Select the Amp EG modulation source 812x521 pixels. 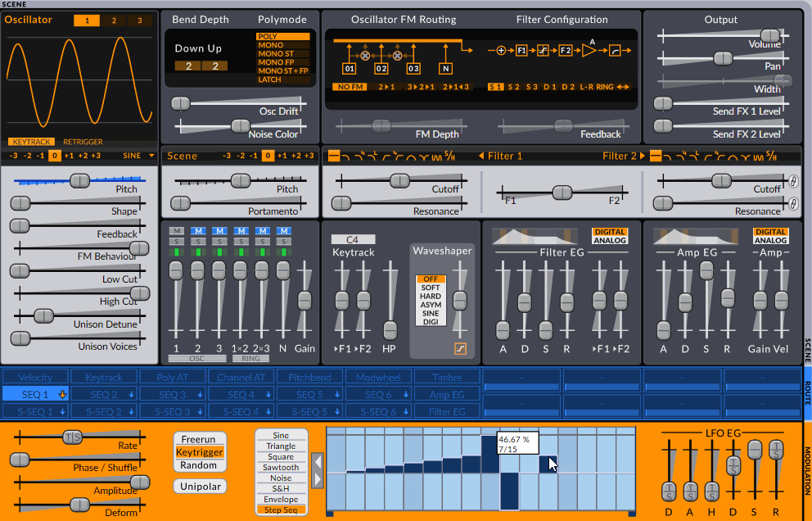[447, 395]
